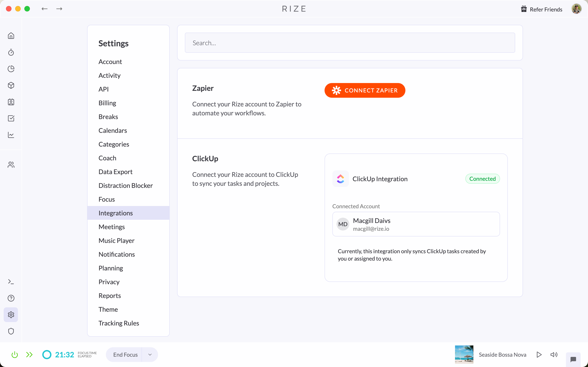Toggle tracking with the green power icon
This screenshot has height=367, width=588.
click(x=14, y=354)
